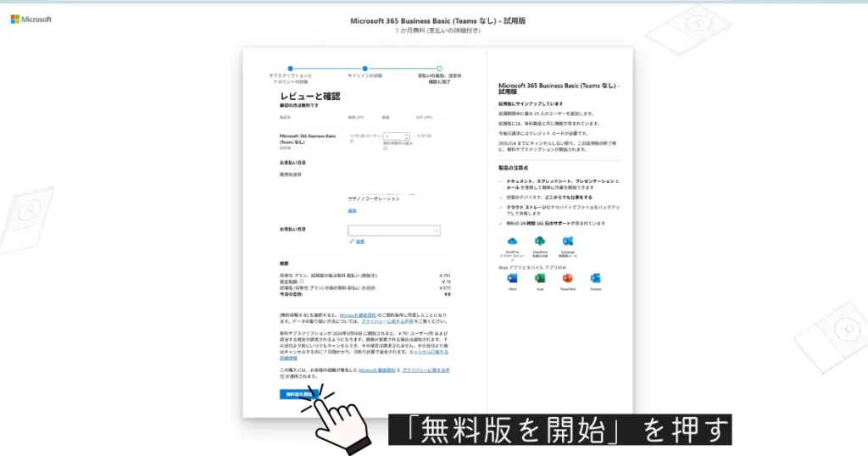Click the PowerPoint app icon
Image resolution: width=868 pixels, height=456 pixels.
point(567,279)
